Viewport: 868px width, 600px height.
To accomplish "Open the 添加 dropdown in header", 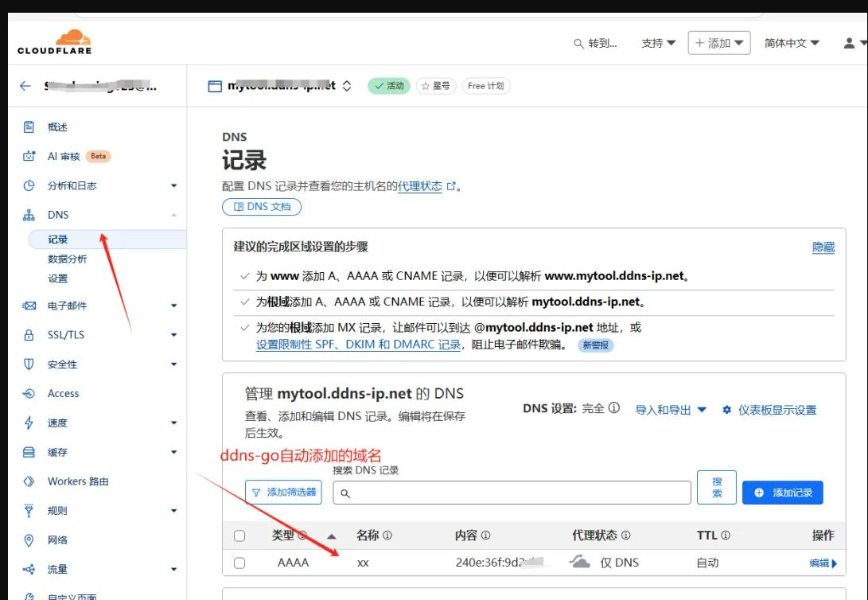I will click(719, 43).
